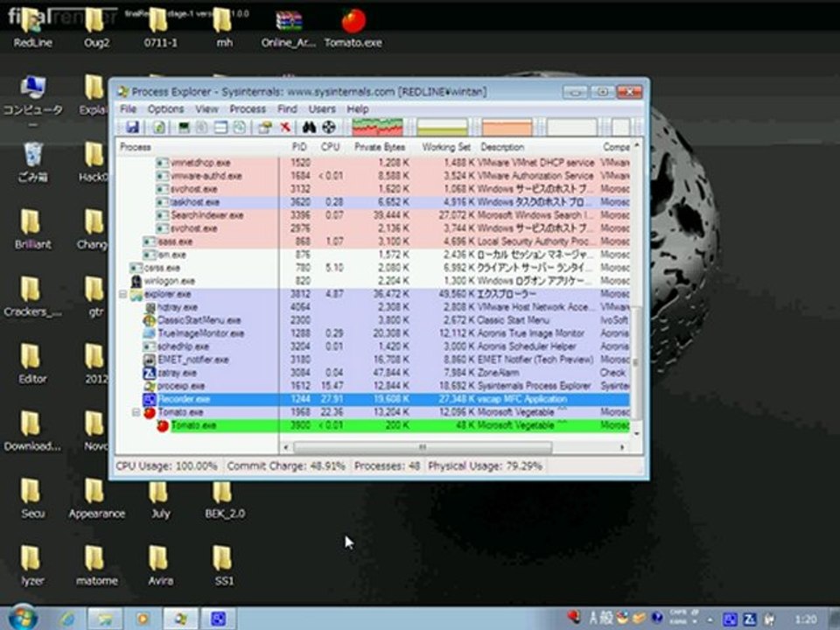This screenshot has width=840, height=630.
Task: Open the Properties toolbar icon
Action: click(x=264, y=127)
